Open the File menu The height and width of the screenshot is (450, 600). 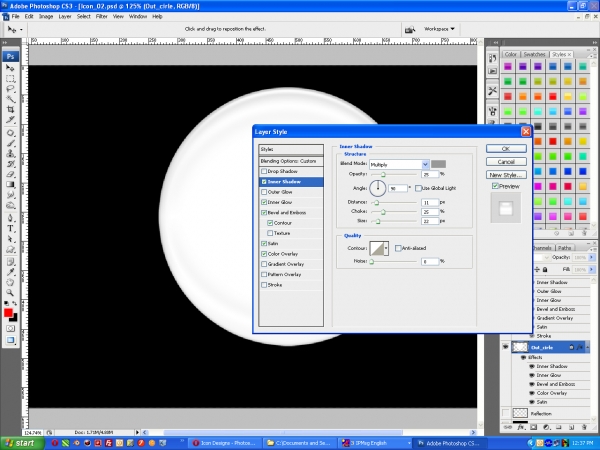coord(15,16)
